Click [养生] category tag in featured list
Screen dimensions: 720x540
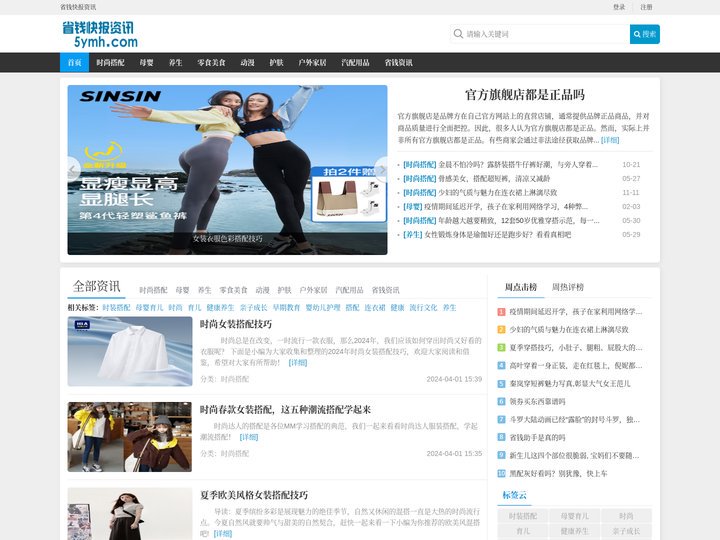click(412, 235)
